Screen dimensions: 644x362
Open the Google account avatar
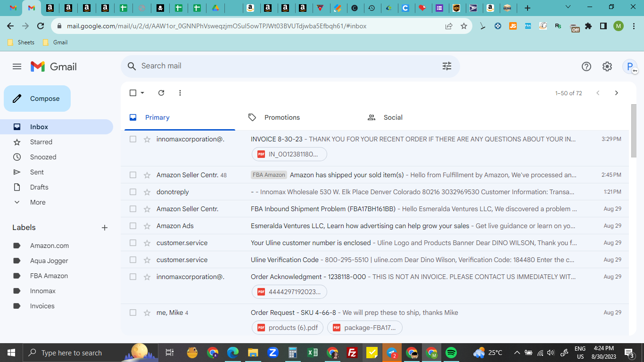coord(630,66)
